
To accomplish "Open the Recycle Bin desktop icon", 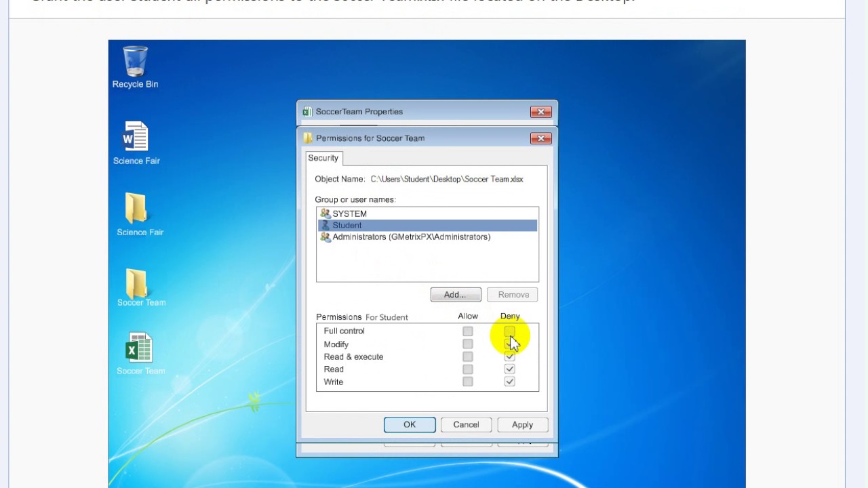I will (x=135, y=66).
